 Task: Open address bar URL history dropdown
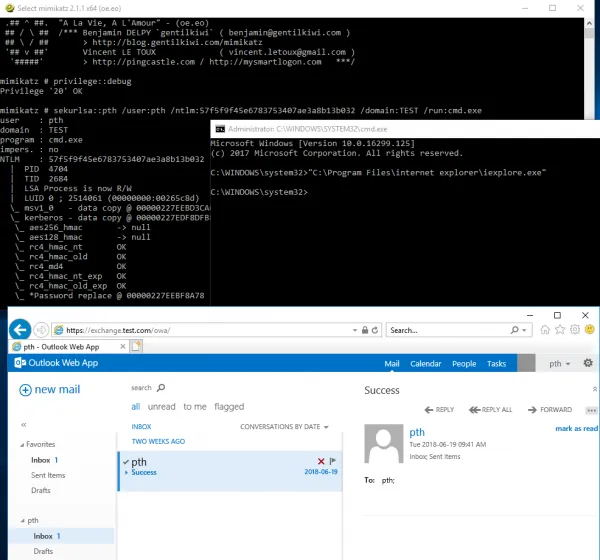[x=355, y=330]
